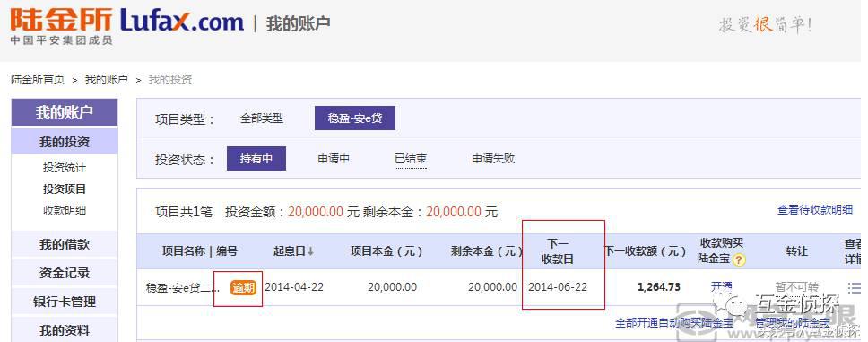Screen dimensions: 868x342
Task: Select the 持有中 investment status
Action: pos(256,159)
